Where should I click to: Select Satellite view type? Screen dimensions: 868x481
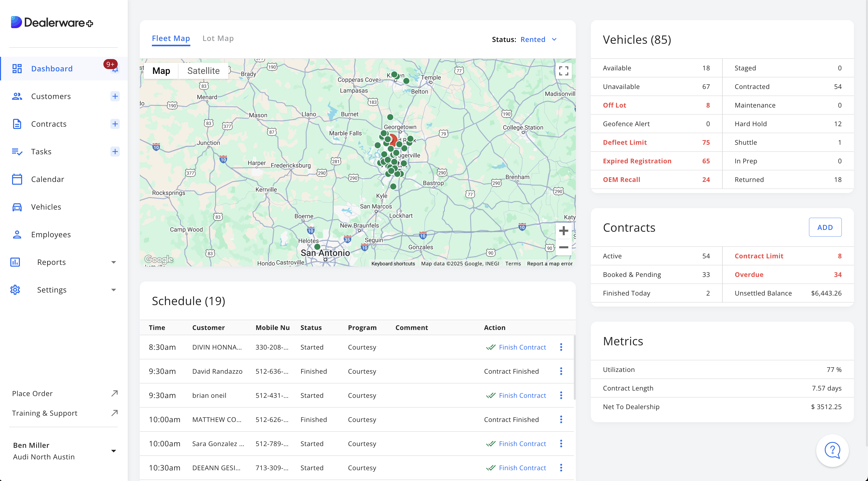click(203, 71)
